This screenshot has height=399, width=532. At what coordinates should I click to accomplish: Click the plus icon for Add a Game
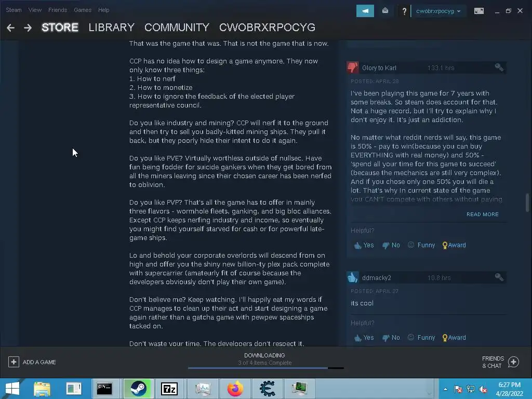14,362
